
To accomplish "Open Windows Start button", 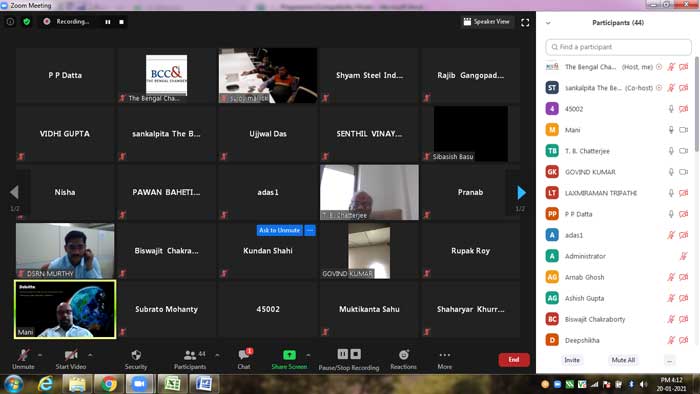I will (13, 384).
